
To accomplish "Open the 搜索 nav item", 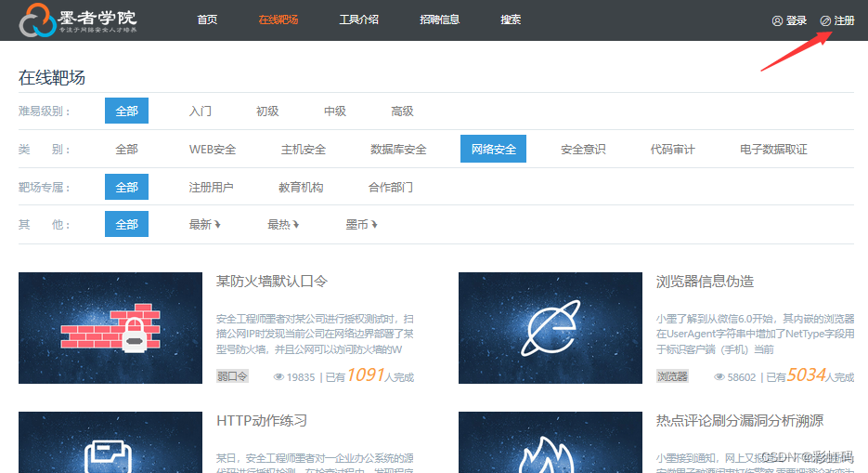I will click(511, 20).
